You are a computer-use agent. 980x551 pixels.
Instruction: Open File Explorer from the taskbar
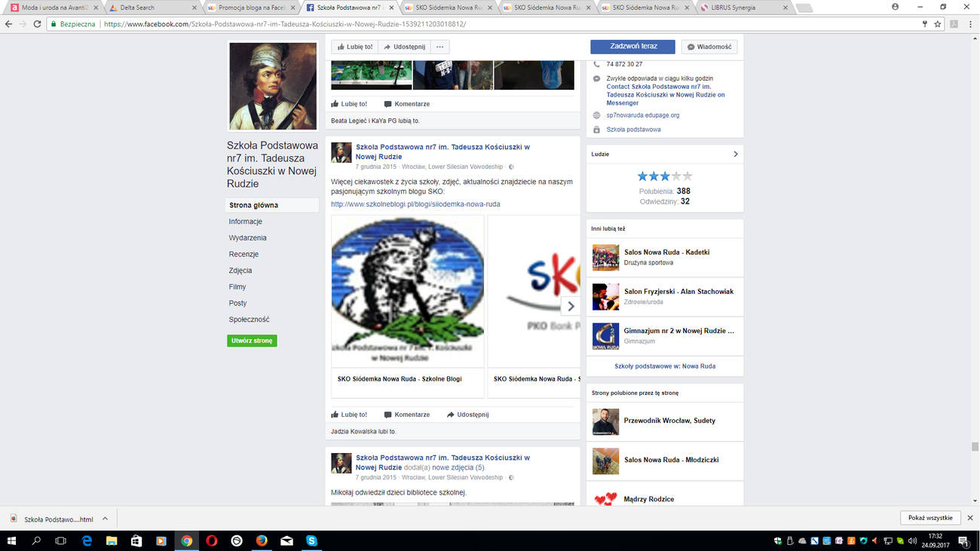[x=112, y=540]
